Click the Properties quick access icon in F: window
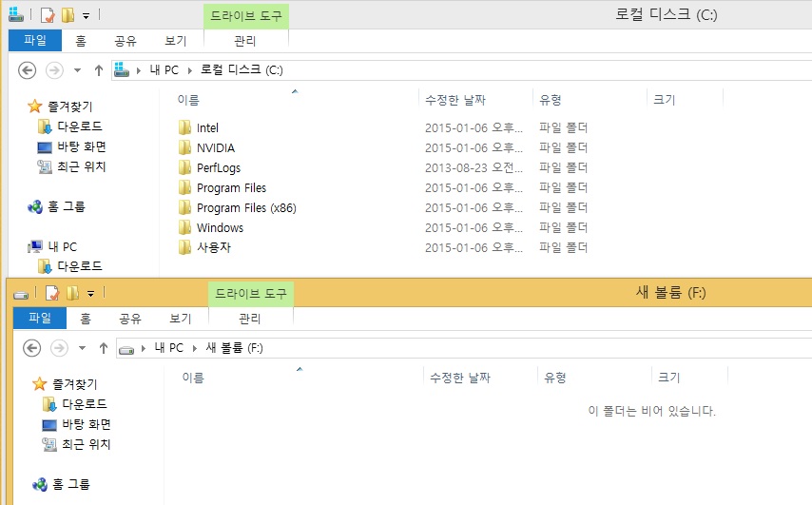 [52, 293]
